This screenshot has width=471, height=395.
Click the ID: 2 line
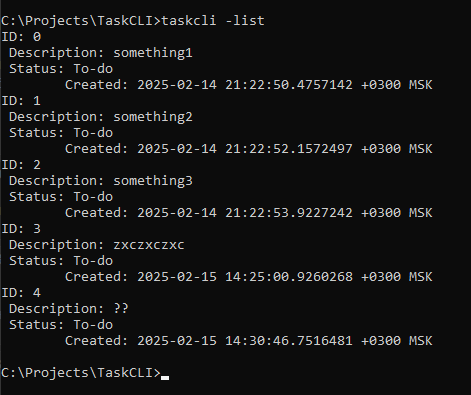tap(21, 165)
